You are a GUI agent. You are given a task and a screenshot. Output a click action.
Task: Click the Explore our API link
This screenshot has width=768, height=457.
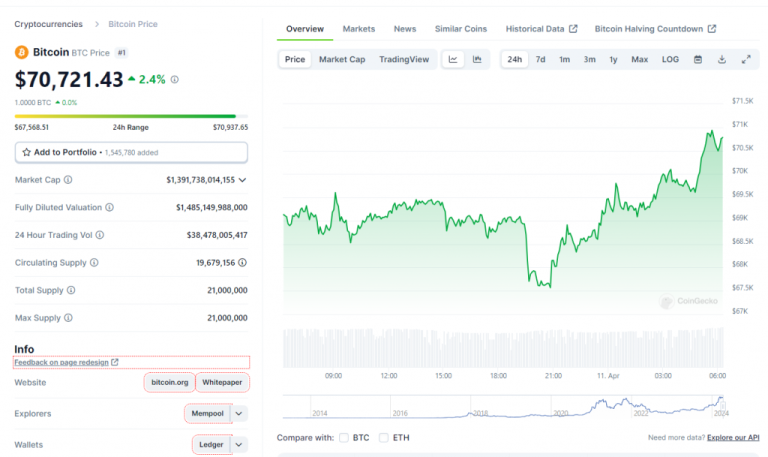tap(733, 437)
